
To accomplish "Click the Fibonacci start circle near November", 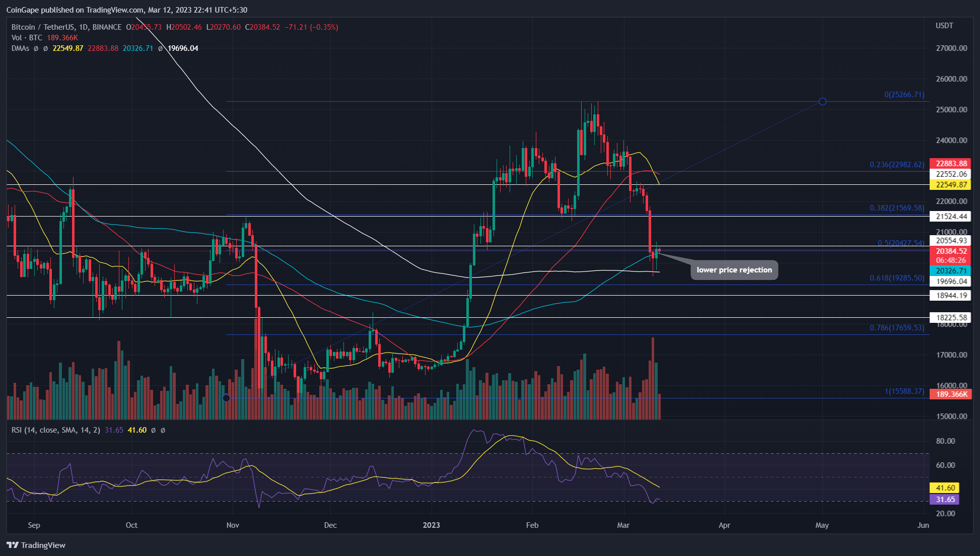I will pyautogui.click(x=227, y=398).
